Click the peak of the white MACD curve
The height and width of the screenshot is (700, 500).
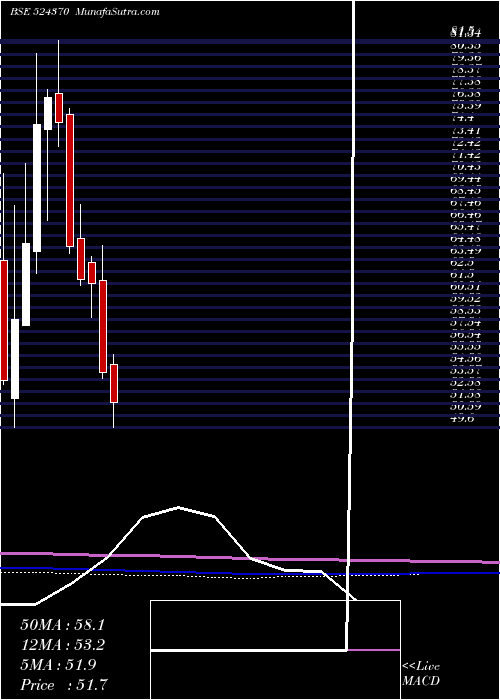pos(179,507)
